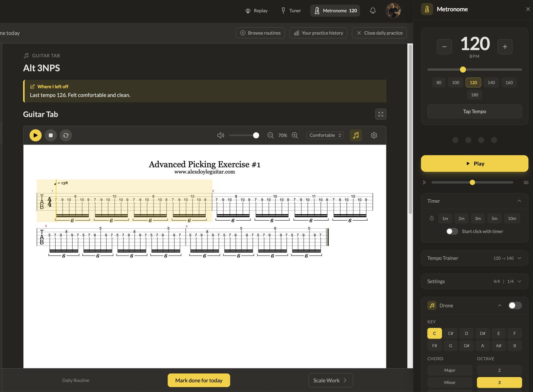Select drone key C#
The height and width of the screenshot is (392, 533).
[x=450, y=333]
